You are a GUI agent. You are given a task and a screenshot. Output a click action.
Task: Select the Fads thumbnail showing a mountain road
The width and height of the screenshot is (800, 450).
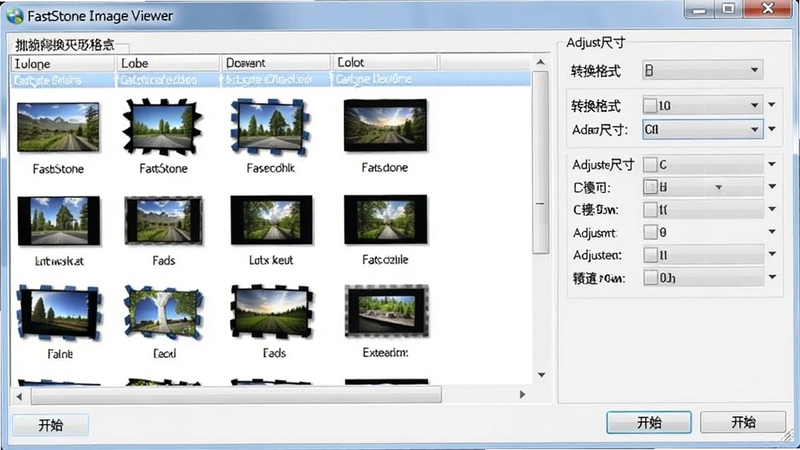(164, 220)
